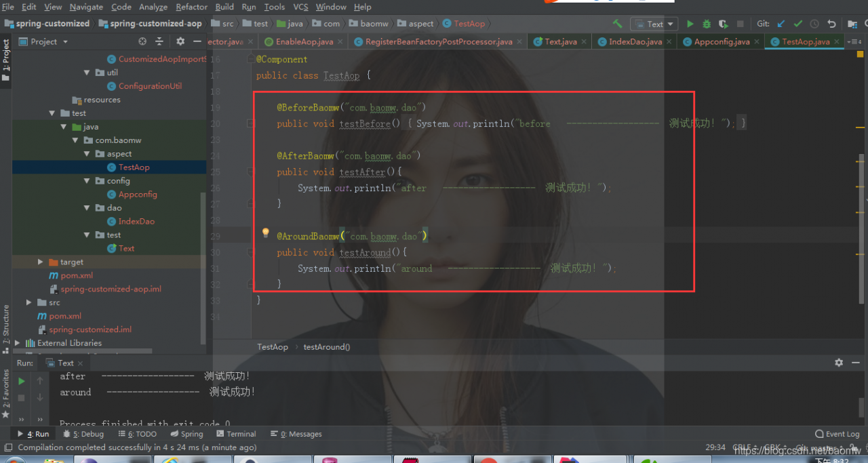This screenshot has height=463, width=868.
Task: Update project with the Git blue arrow
Action: 781,24
